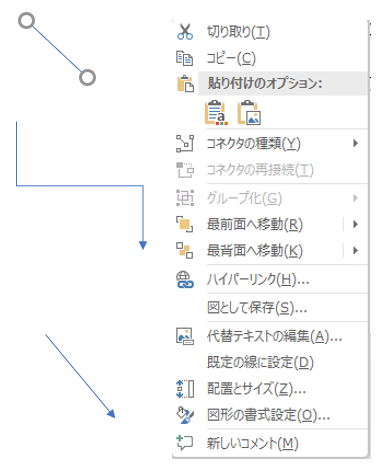The image size is (382, 465).
Task: Expand 最前面へ移動 submenu arrow
Action: click(x=355, y=224)
